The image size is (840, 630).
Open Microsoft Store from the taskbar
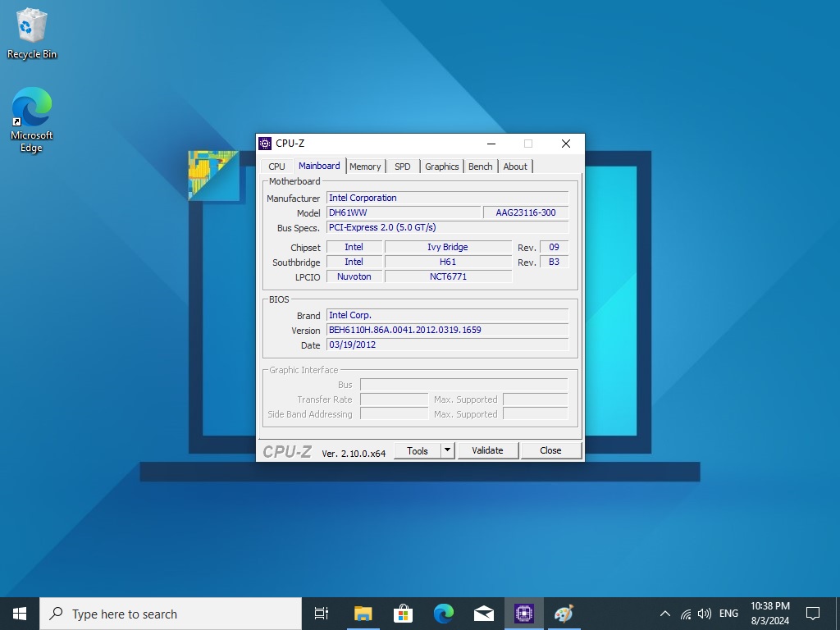tap(403, 614)
